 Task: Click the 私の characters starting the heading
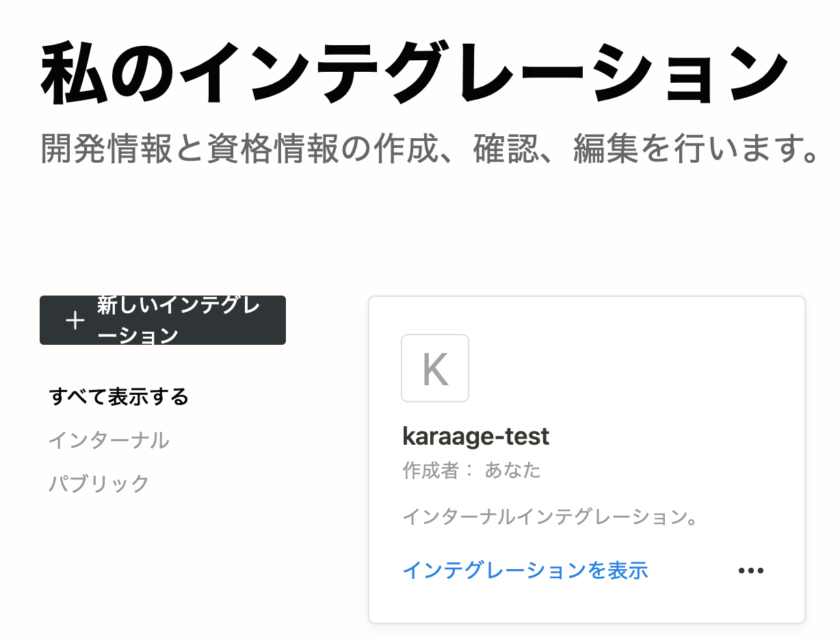tap(112, 73)
